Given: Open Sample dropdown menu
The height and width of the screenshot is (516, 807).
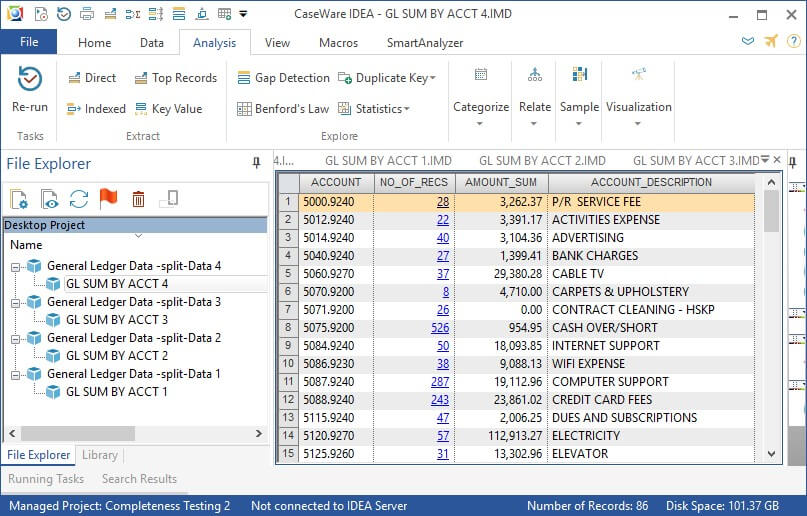Looking at the screenshot, I should pos(579,123).
